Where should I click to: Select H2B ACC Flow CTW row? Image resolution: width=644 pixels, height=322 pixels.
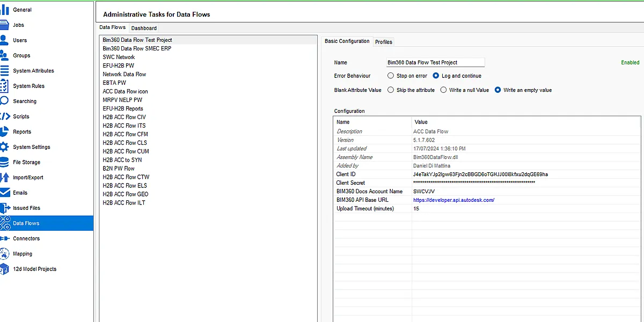click(x=208, y=177)
